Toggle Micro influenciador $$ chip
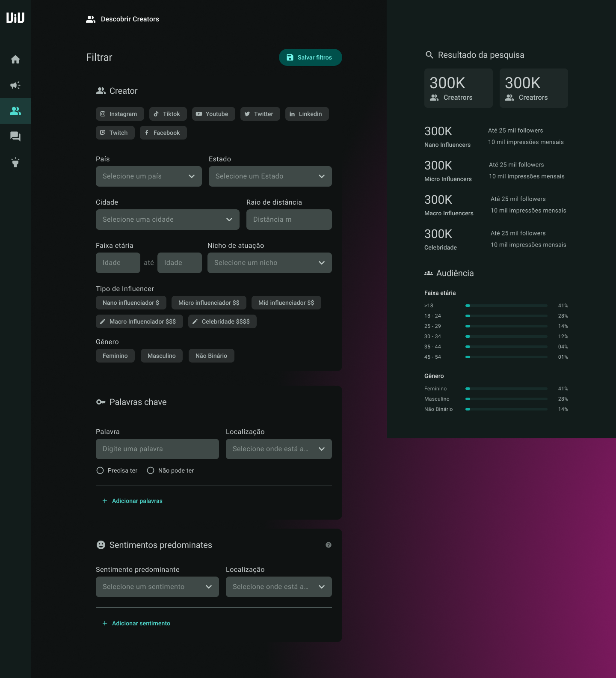The image size is (616, 678). [209, 303]
